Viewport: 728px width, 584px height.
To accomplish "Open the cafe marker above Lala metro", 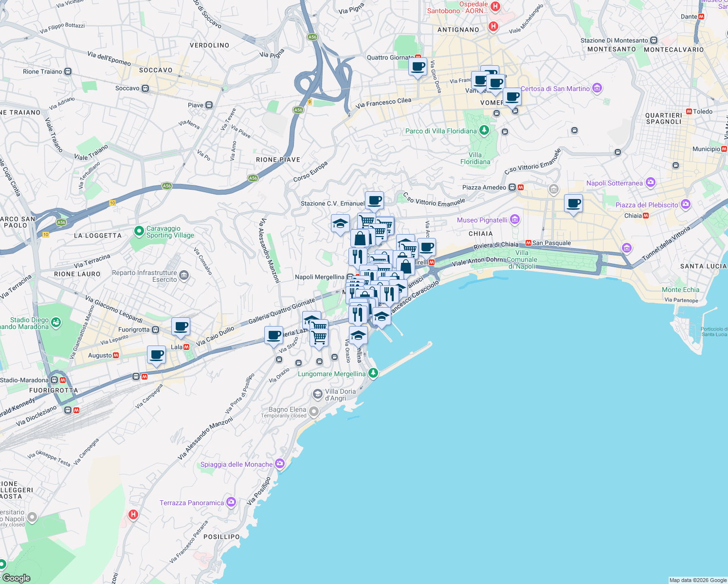I will [181, 327].
